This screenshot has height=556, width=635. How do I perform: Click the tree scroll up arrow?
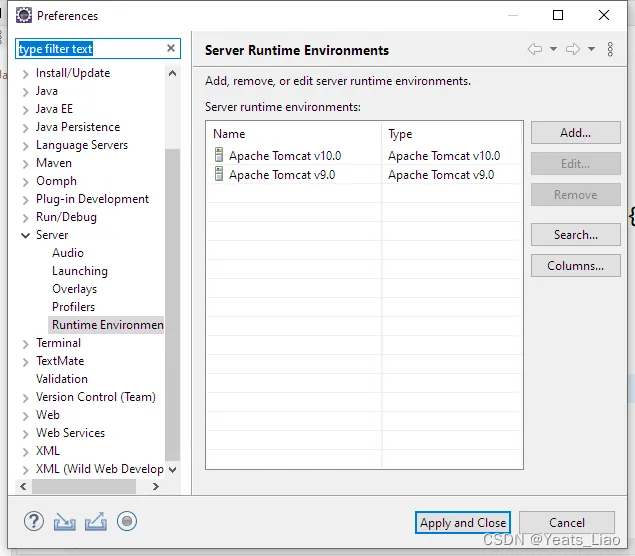click(173, 73)
